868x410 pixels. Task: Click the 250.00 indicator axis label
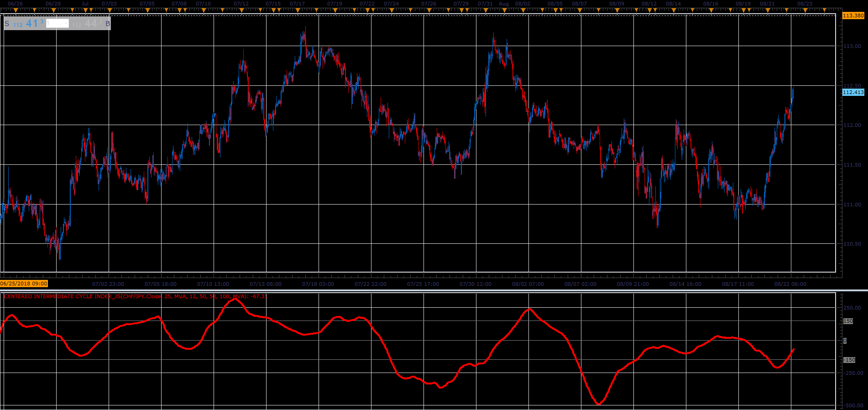click(852, 308)
